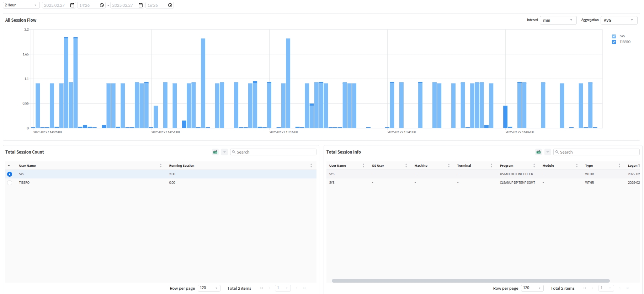The width and height of the screenshot is (644, 294).
Task: Open Row per page dropdown in Session Info
Action: (x=532, y=288)
